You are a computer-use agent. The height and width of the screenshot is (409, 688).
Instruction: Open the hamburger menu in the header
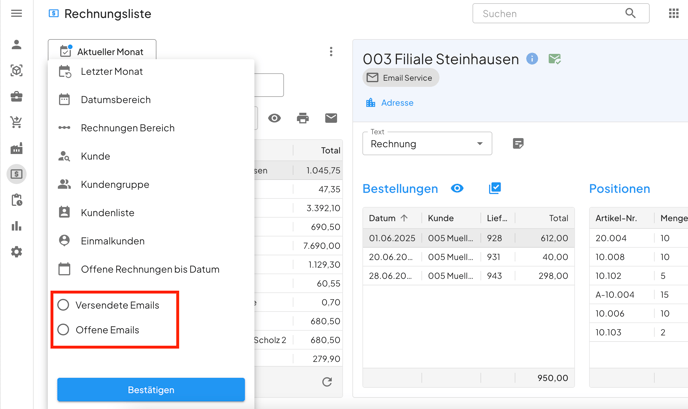coord(16,14)
